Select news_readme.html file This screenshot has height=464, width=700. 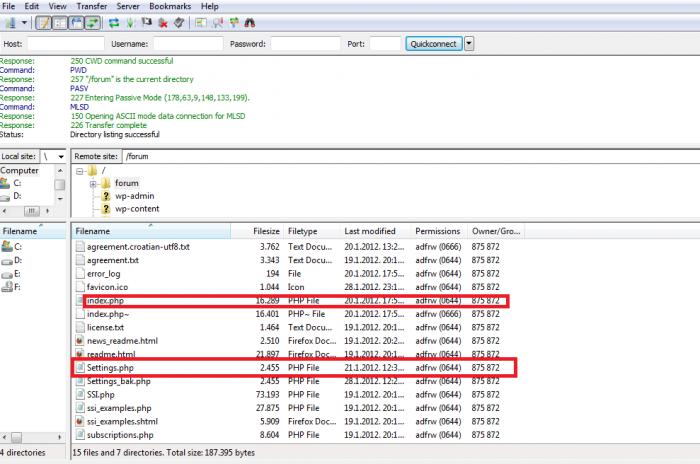pyautogui.click(x=122, y=341)
